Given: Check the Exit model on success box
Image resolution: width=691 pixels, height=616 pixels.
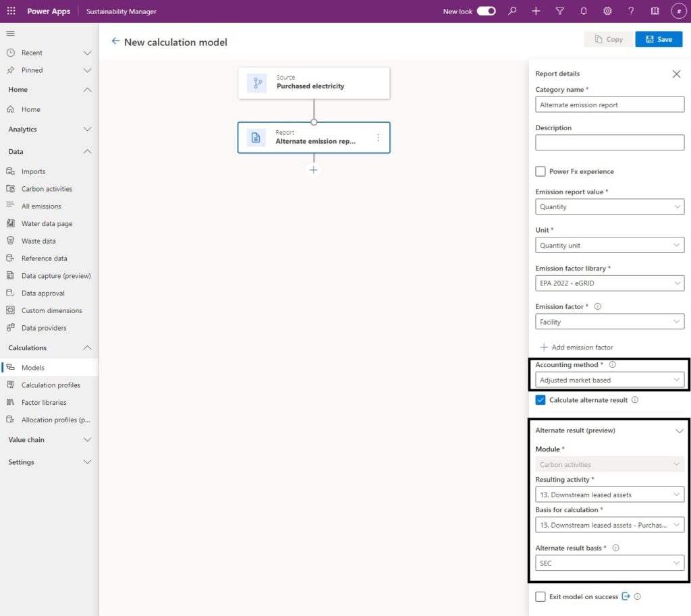Looking at the screenshot, I should click(541, 596).
